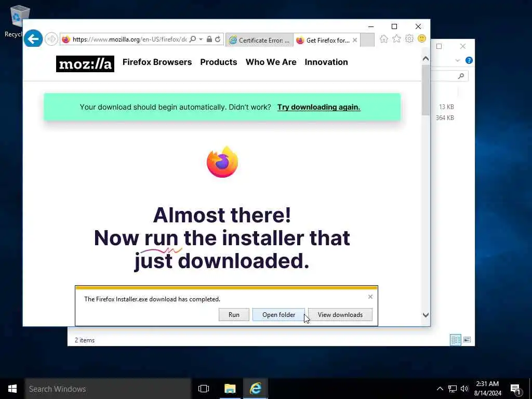Go back with the blue back arrow
This screenshot has width=532, height=399.
point(33,39)
